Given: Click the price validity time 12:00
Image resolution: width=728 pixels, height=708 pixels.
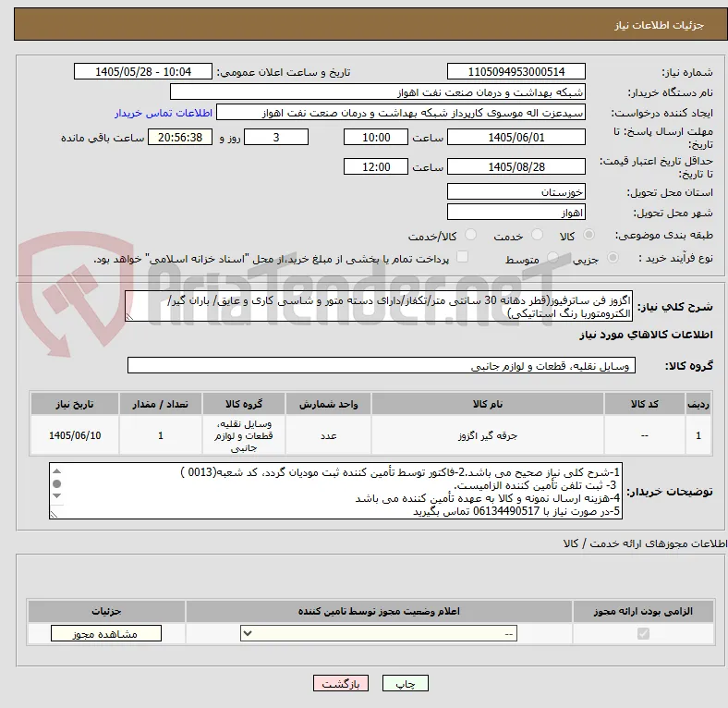Looking at the screenshot, I should pos(376,166).
